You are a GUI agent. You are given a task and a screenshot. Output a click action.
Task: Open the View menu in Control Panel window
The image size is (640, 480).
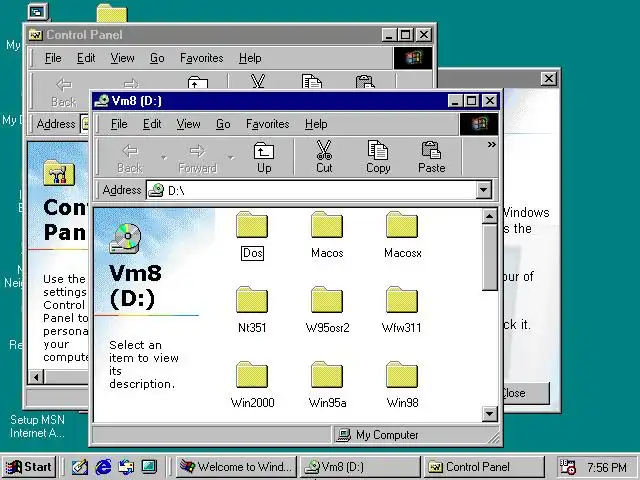[x=122, y=58]
